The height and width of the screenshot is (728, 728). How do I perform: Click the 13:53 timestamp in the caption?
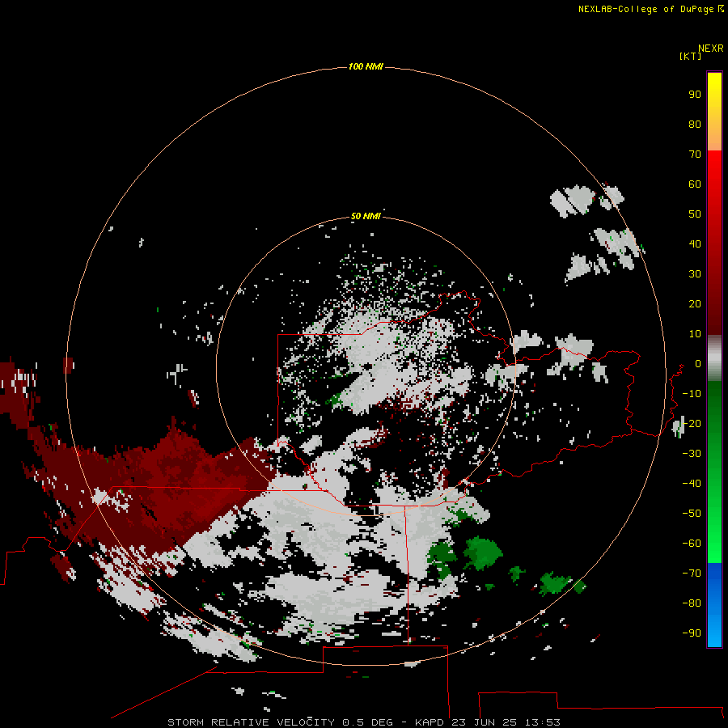pos(543,722)
